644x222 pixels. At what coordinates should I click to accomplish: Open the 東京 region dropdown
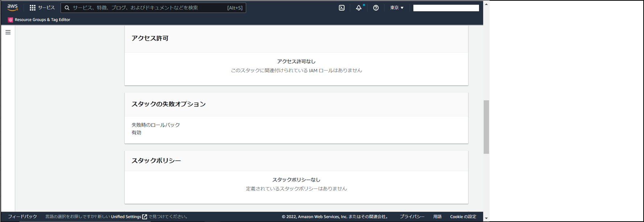397,8
